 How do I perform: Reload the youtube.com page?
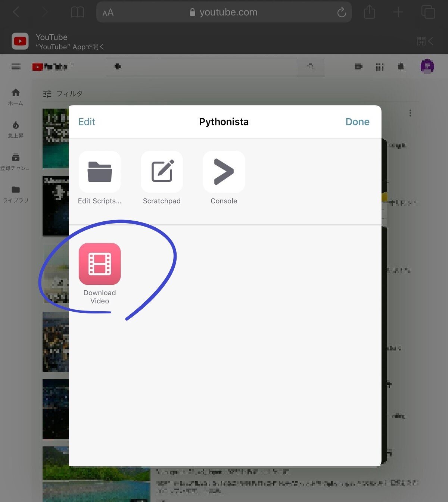[x=342, y=12]
